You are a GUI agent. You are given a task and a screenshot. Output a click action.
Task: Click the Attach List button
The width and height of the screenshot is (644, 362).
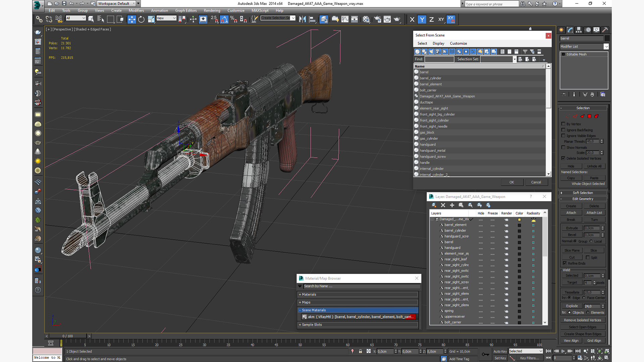coord(594,213)
